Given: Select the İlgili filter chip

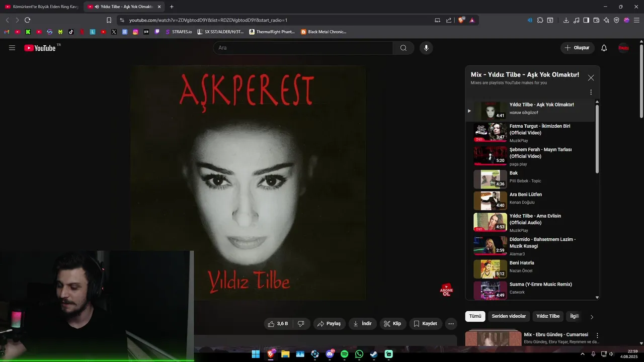Looking at the screenshot, I should click(575, 316).
